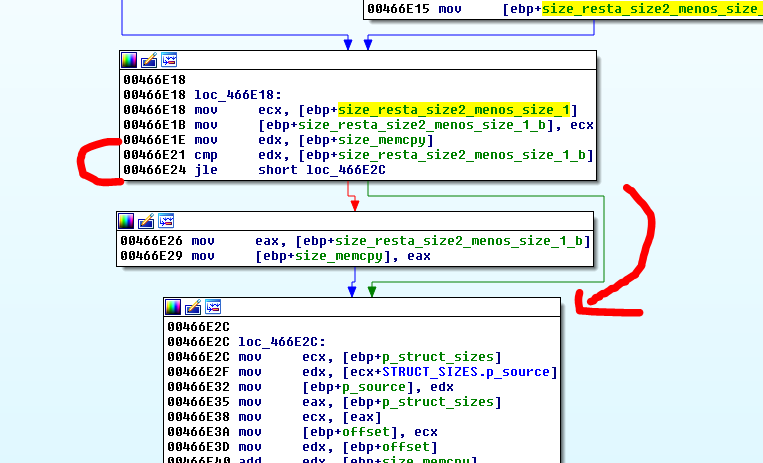Click color palette icon on 00466E26 block
763x463 pixels.
126,221
